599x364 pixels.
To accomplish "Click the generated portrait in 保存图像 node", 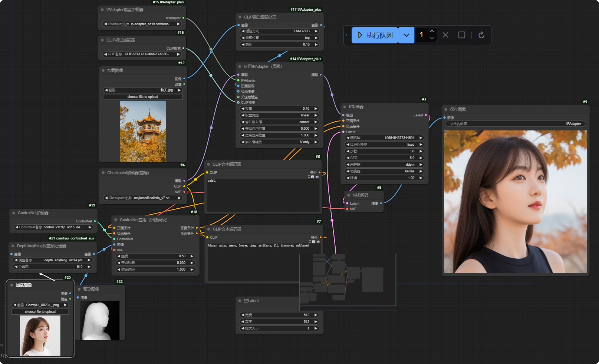I will tap(516, 202).
